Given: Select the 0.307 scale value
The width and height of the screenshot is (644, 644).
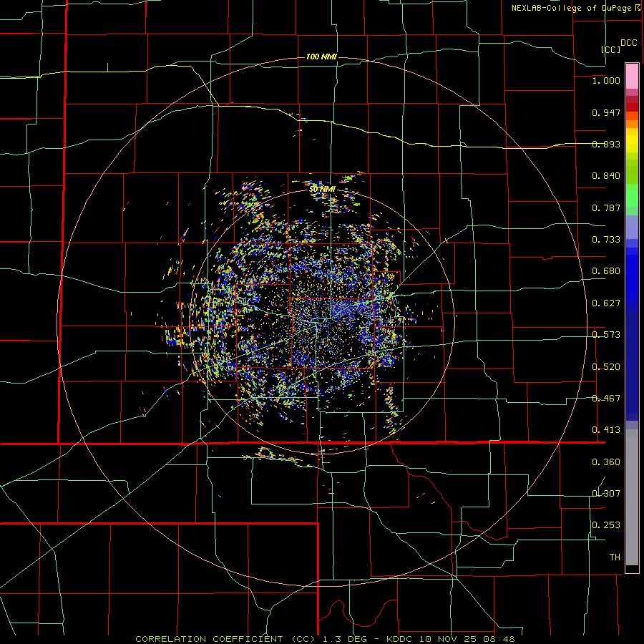Looking at the screenshot, I should pos(606,493).
